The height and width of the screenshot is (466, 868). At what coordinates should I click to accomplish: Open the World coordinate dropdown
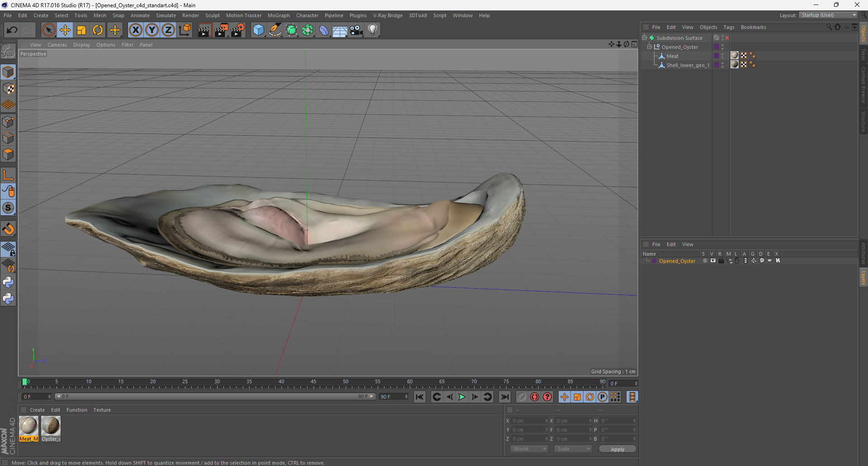click(x=529, y=449)
